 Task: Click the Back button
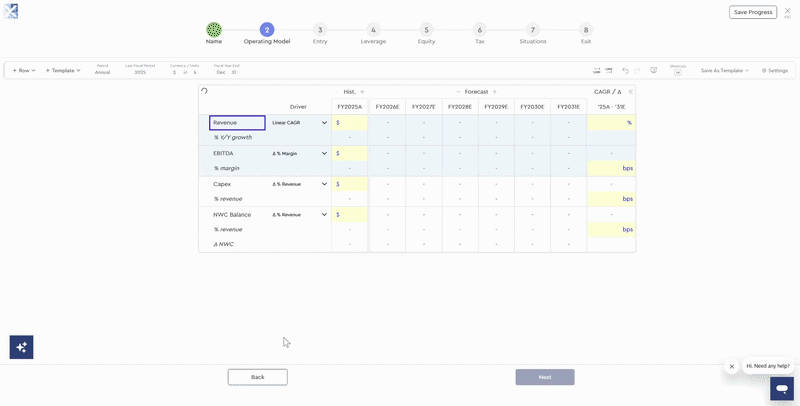pos(257,377)
